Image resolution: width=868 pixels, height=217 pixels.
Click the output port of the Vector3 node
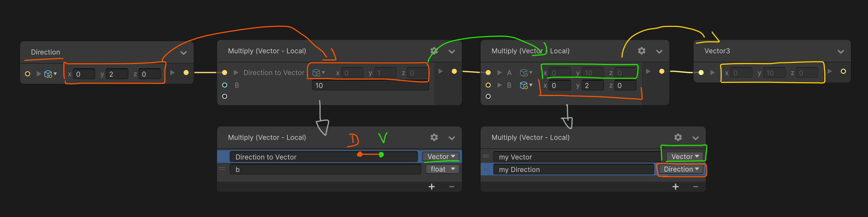pyautogui.click(x=843, y=71)
